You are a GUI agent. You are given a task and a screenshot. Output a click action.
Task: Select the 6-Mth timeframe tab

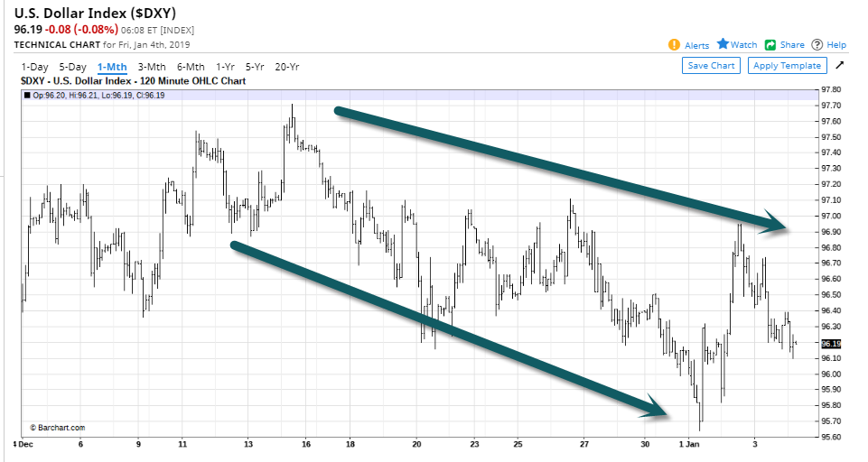click(191, 67)
